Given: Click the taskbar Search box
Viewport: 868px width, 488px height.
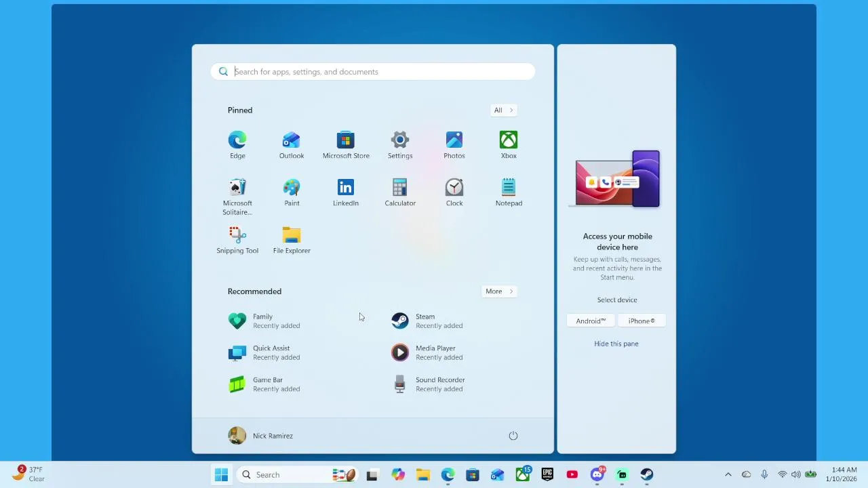Looking at the screenshot, I should coord(297,474).
